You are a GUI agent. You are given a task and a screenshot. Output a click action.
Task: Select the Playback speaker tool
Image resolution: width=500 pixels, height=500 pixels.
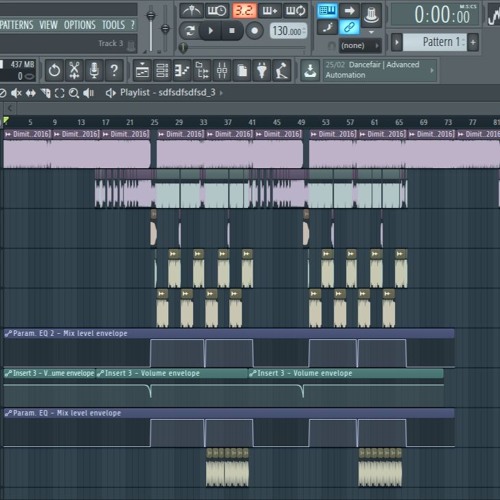point(88,93)
